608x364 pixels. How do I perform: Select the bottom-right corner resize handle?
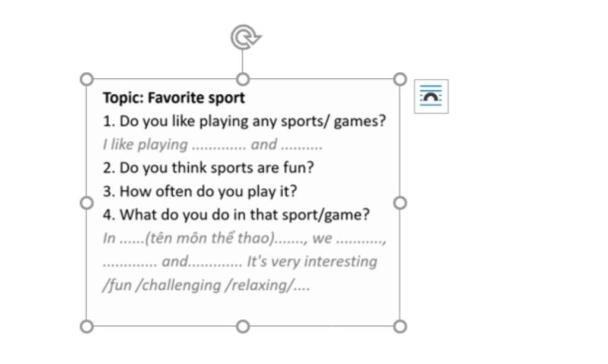400,327
